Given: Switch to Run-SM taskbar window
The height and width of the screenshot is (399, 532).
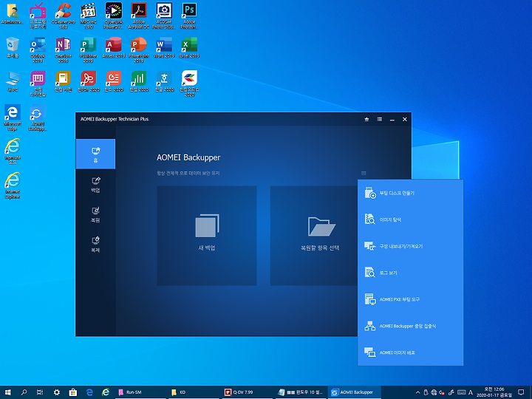Looking at the screenshot, I should coord(140,392).
